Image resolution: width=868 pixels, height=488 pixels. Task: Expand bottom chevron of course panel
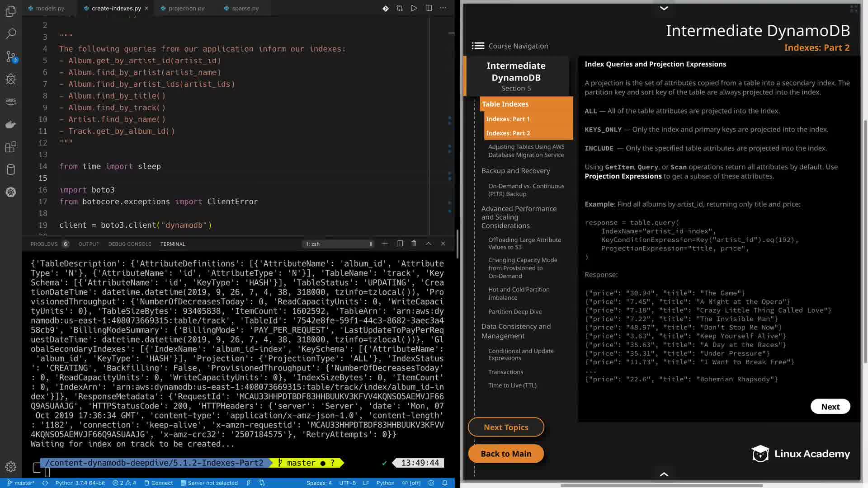coord(664,474)
